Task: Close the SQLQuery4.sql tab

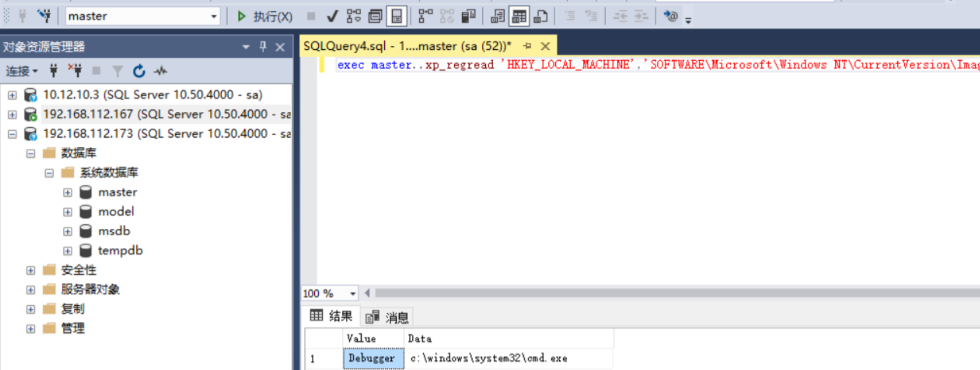Action: (x=545, y=46)
